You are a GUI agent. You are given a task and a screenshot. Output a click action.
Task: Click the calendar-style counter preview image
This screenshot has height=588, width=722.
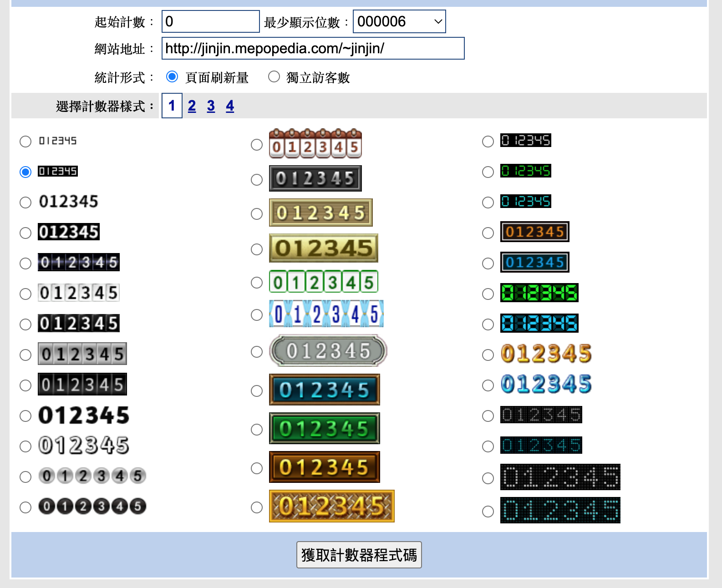point(315,144)
